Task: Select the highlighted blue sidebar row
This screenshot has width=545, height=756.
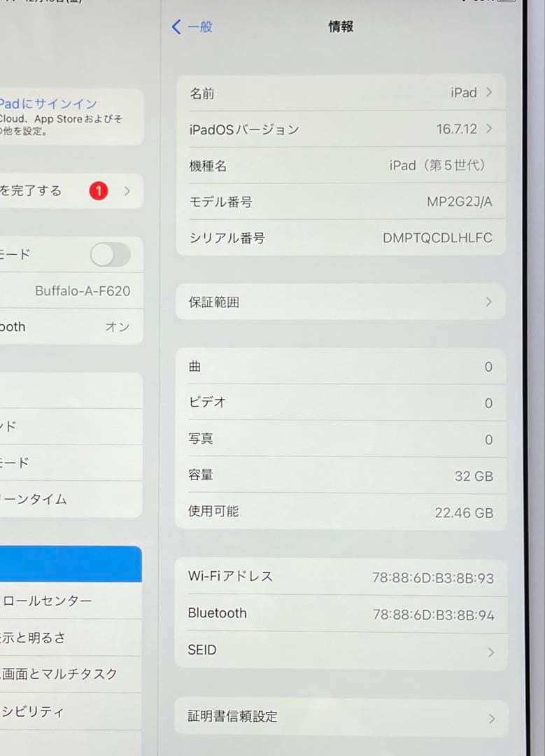Action: point(71,563)
